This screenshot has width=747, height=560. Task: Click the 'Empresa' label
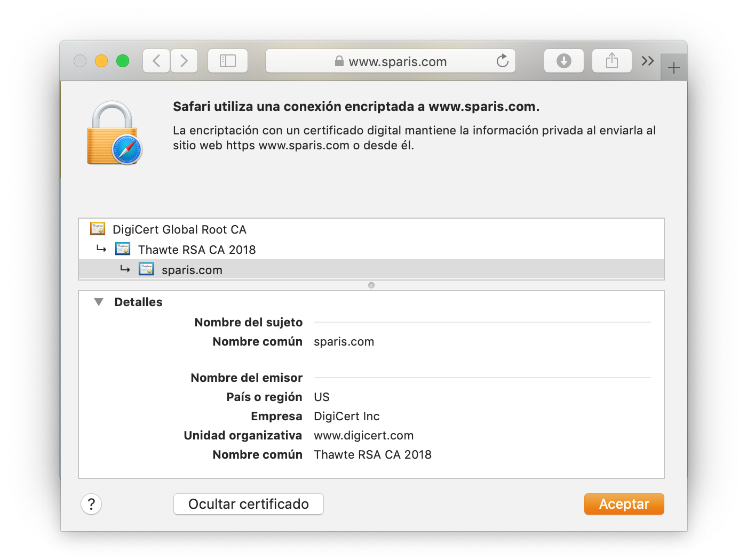[x=276, y=416]
